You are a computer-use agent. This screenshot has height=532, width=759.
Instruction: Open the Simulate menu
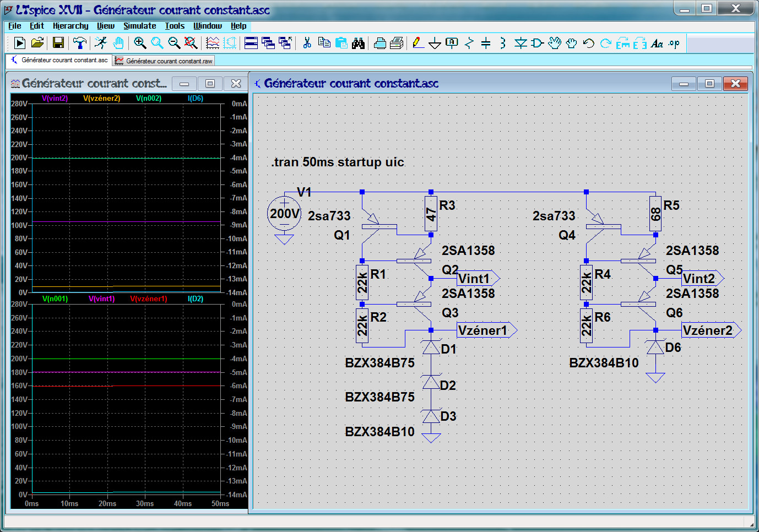pyautogui.click(x=140, y=26)
